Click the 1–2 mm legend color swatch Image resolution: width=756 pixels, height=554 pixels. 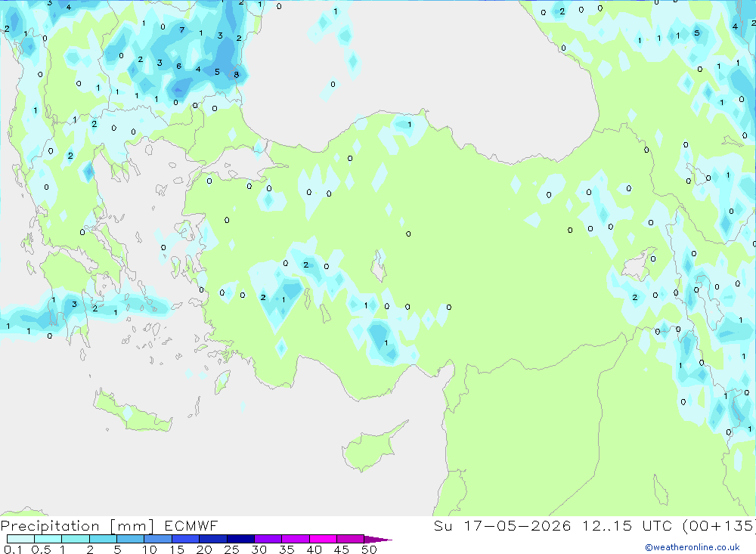tap(76, 539)
